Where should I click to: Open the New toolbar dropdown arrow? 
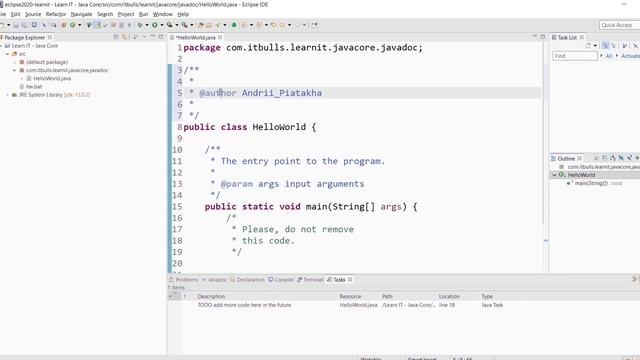click(x=8, y=25)
